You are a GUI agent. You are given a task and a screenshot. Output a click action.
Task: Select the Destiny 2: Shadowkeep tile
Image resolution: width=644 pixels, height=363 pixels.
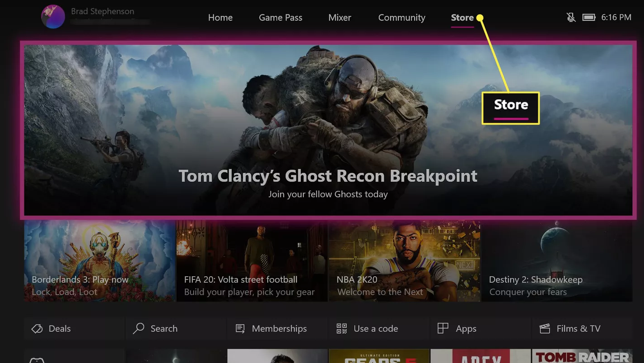pos(557,261)
